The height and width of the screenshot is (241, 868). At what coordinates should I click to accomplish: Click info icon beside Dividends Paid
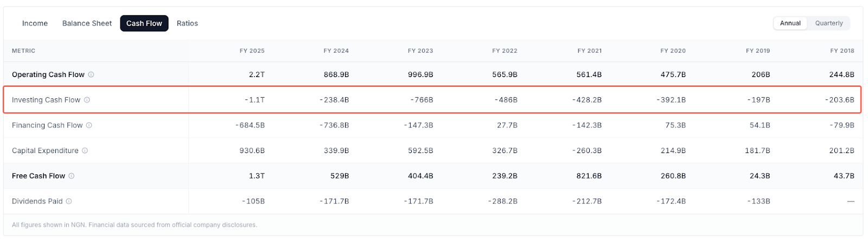(x=69, y=201)
